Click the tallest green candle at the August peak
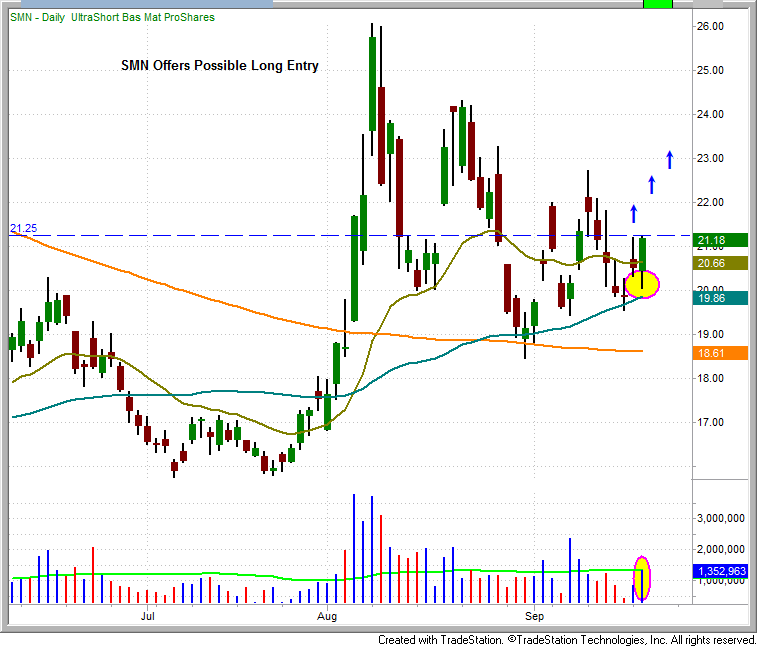The image size is (757, 646). [372, 83]
